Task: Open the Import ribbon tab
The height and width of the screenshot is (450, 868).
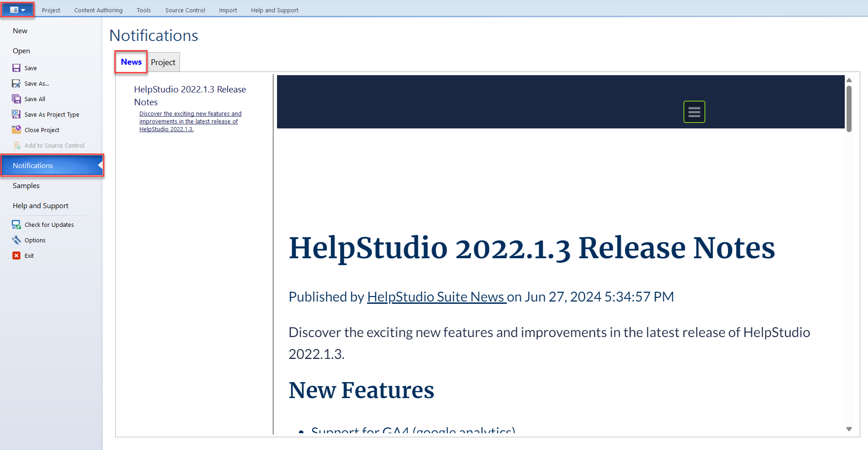Action: pos(228,10)
